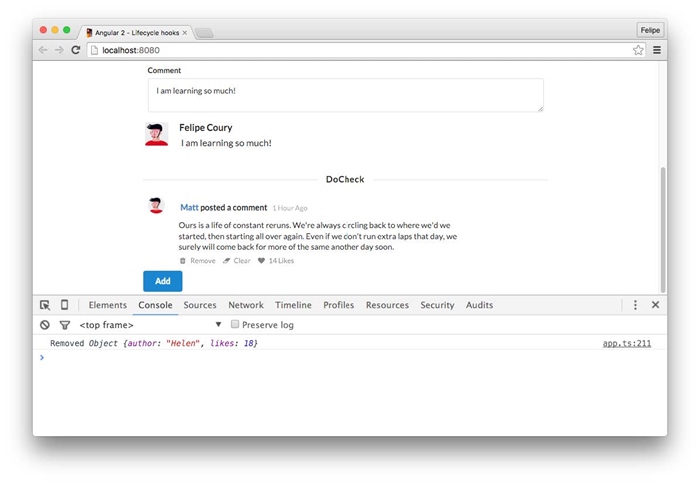Switch to the Elements tab
Image resolution: width=700 pixels, height=483 pixels.
[108, 305]
